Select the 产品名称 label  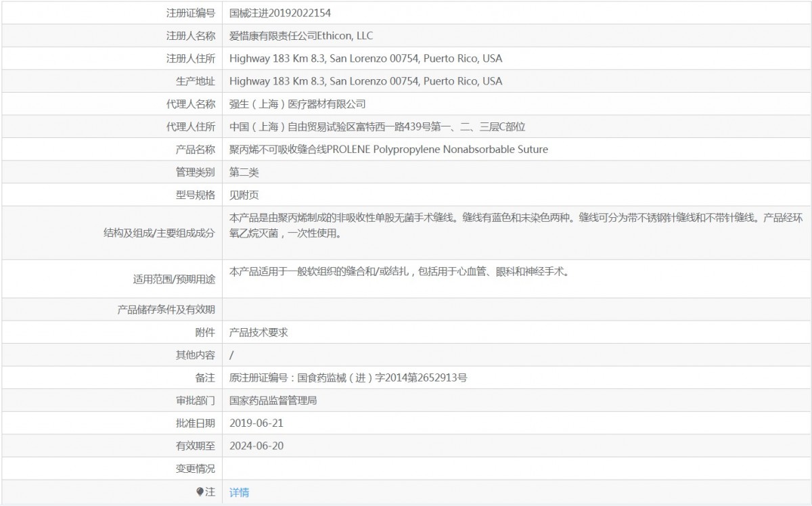click(196, 149)
